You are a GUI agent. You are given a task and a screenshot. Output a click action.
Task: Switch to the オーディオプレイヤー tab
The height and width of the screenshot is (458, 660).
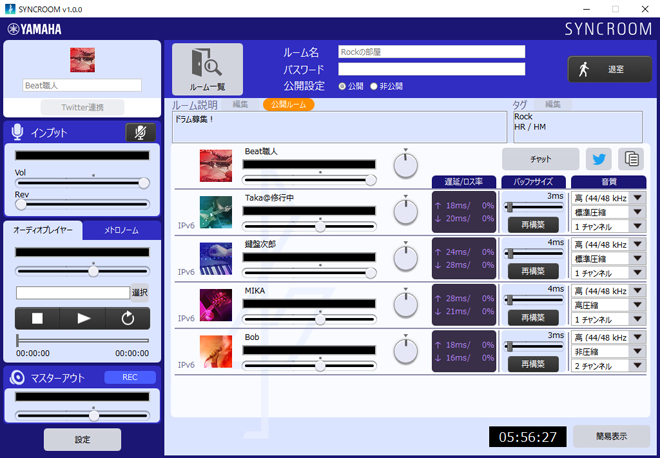tap(42, 231)
